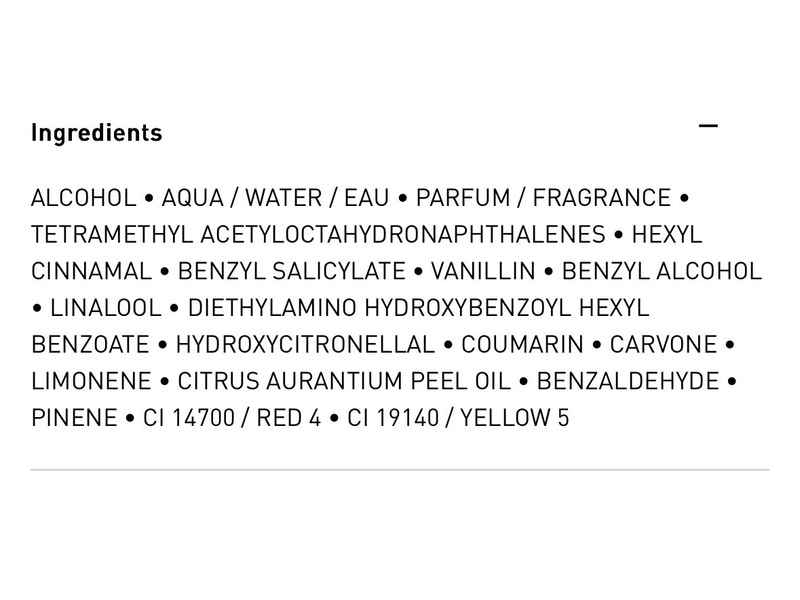Screen dimensions: 800x600
Task: Click the Ingredients heading
Action: pos(97,133)
